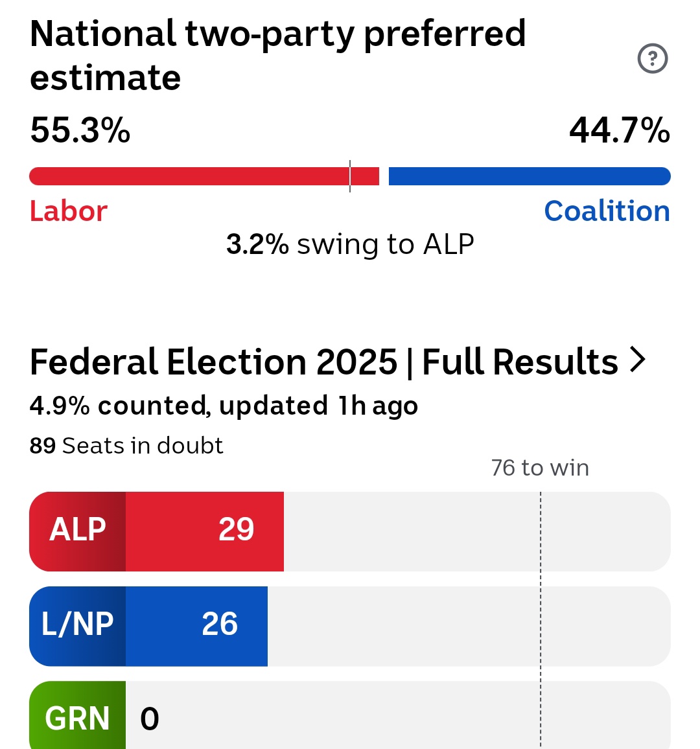Select the L/NP 26 seats bar
The width and height of the screenshot is (700, 749).
tap(148, 626)
